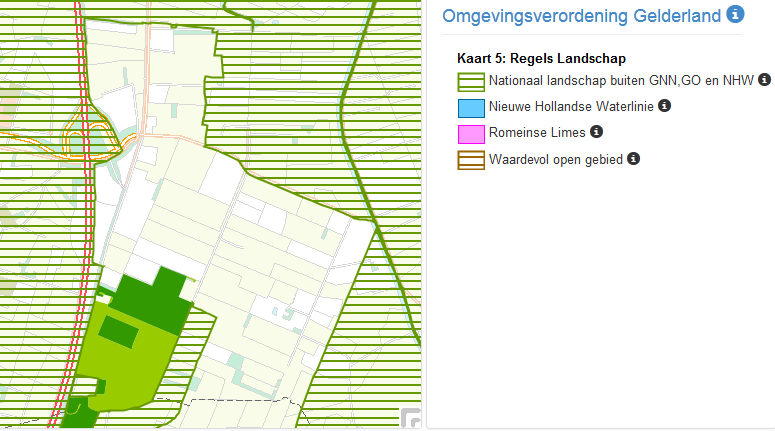775x431 pixels.
Task: Show info for Waardevol open gebied
Action: point(633,159)
